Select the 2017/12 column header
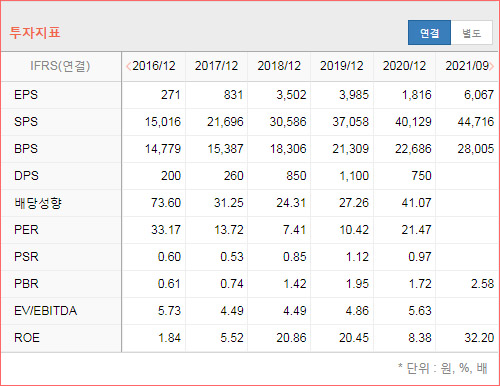The image size is (500, 386). 216,66
